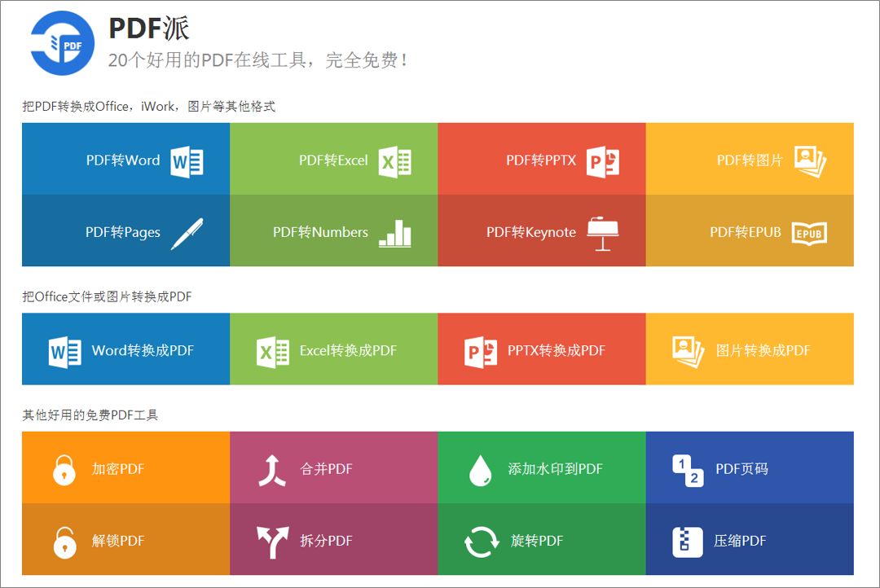The image size is (880, 588).
Task: Click the rotate arrows icon for 旋转PDF
Action: coord(482,542)
